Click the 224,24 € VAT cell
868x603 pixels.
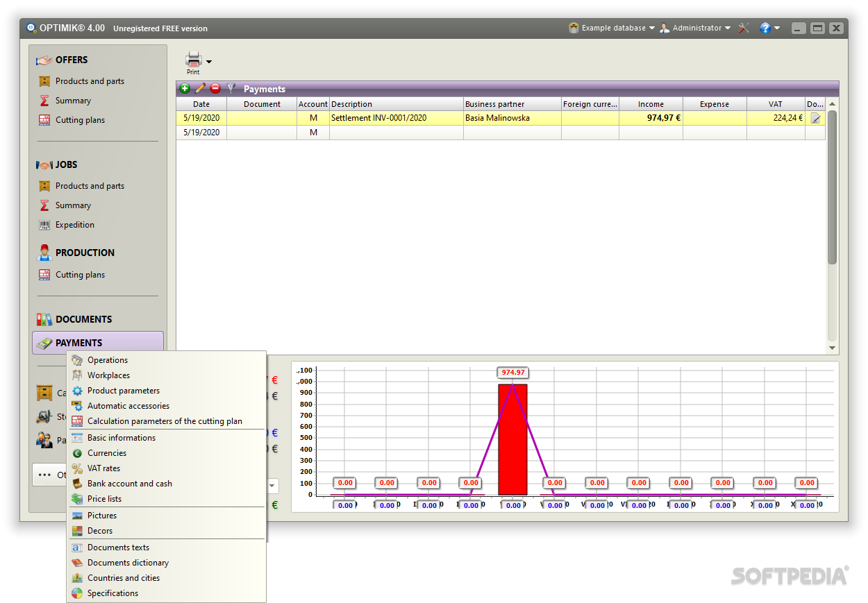click(776, 118)
